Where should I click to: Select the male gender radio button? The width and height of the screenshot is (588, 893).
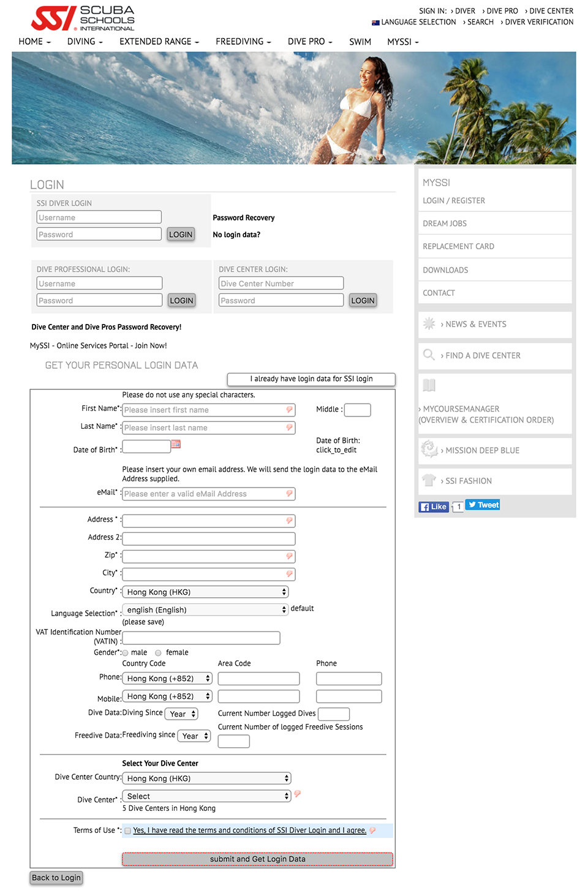tap(125, 653)
